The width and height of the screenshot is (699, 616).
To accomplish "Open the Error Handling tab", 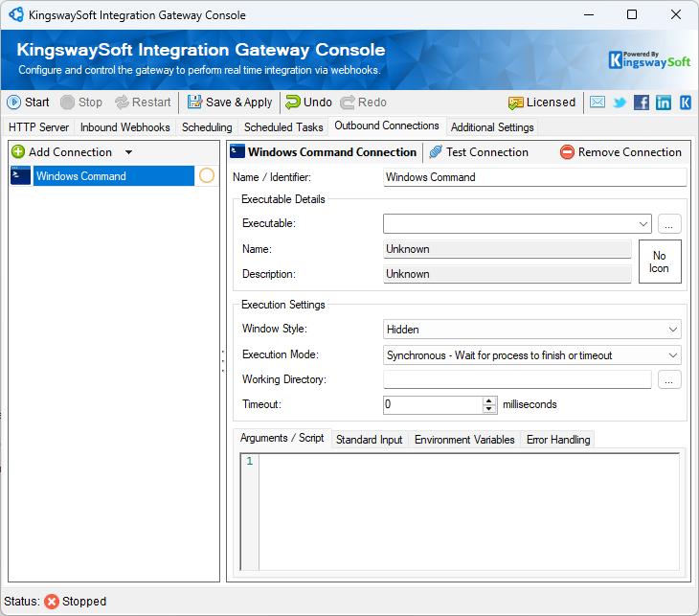I will pyautogui.click(x=558, y=440).
